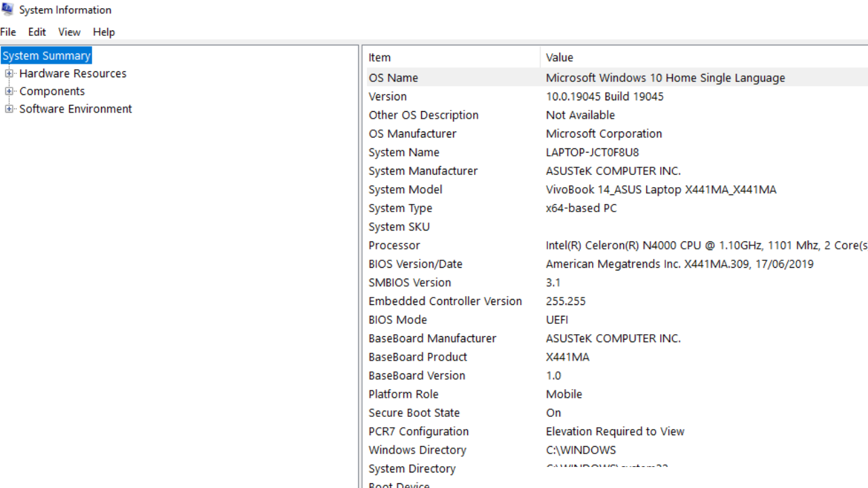The width and height of the screenshot is (868, 488).
Task: Click the 1.0 baseboard version value
Action: [x=553, y=375]
